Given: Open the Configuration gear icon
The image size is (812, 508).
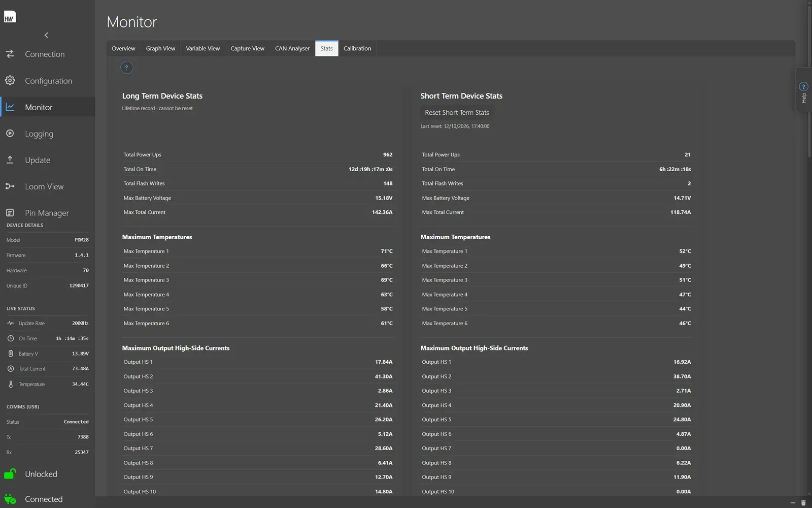Looking at the screenshot, I should 10,80.
